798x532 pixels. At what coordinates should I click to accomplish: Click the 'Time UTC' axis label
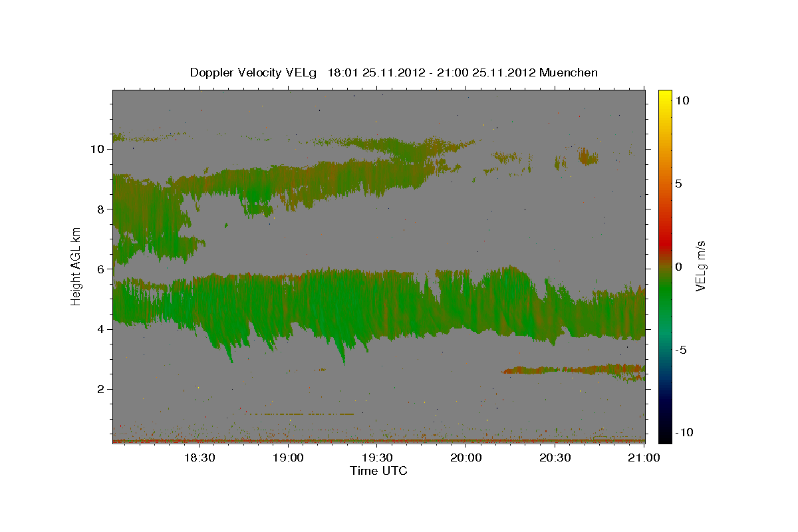click(x=378, y=471)
